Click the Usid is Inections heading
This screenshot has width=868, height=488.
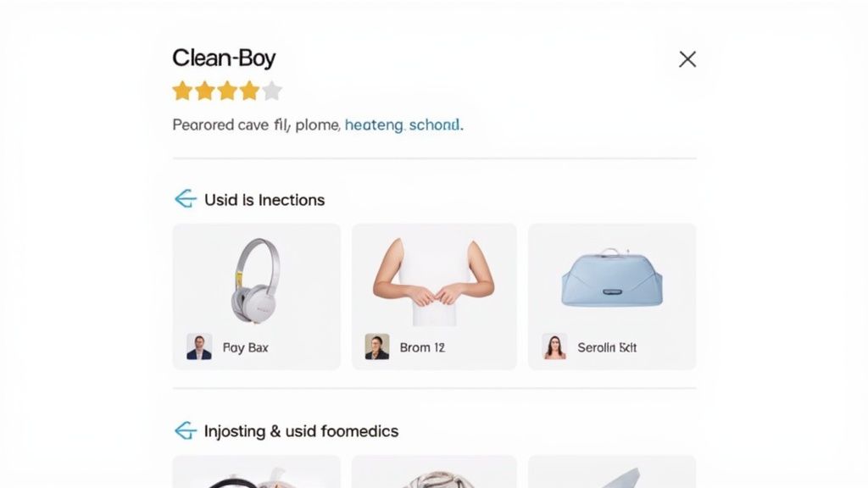[x=264, y=200]
